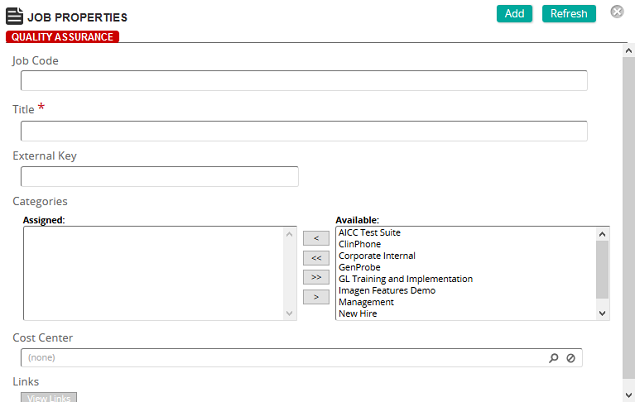This screenshot has height=405, width=636.
Task: Move all categories to Available with >>
Action: click(316, 277)
